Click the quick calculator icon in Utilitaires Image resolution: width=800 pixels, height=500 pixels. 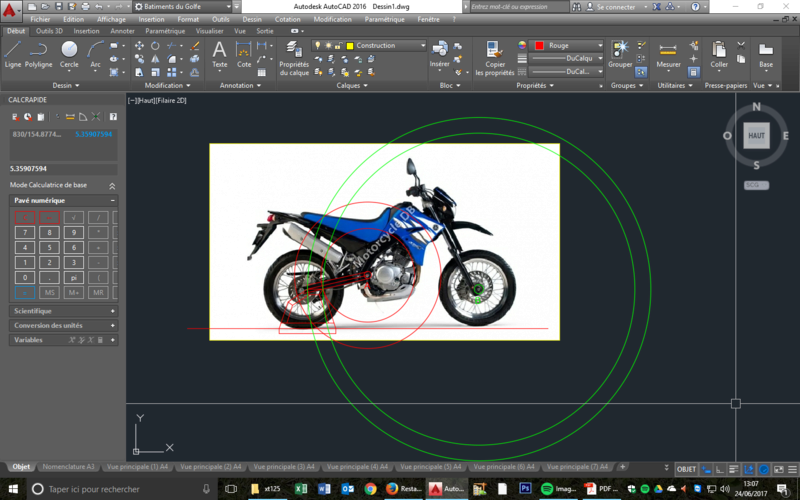coord(693,72)
